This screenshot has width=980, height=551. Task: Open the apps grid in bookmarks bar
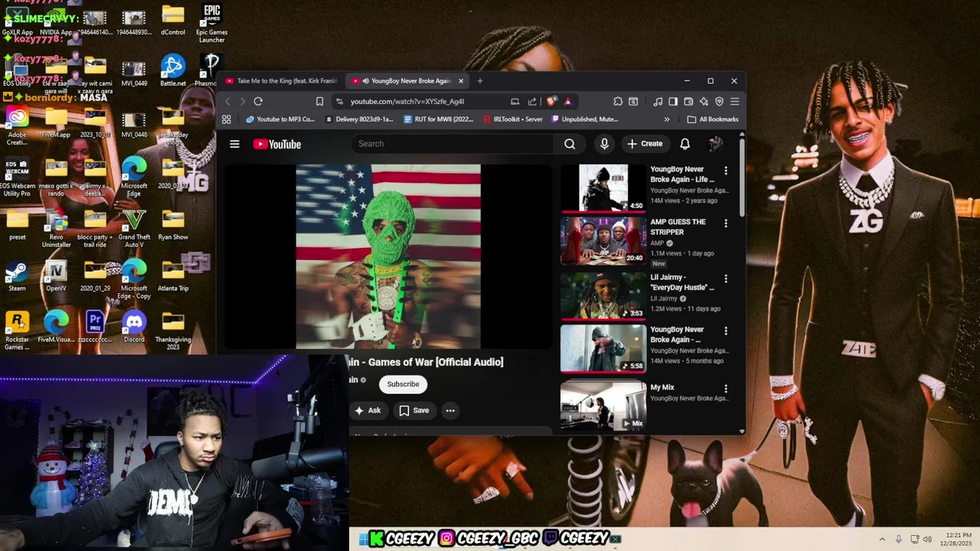click(227, 119)
